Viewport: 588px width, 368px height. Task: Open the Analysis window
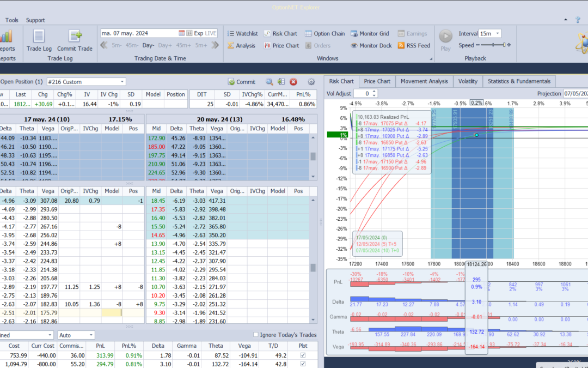pos(241,45)
